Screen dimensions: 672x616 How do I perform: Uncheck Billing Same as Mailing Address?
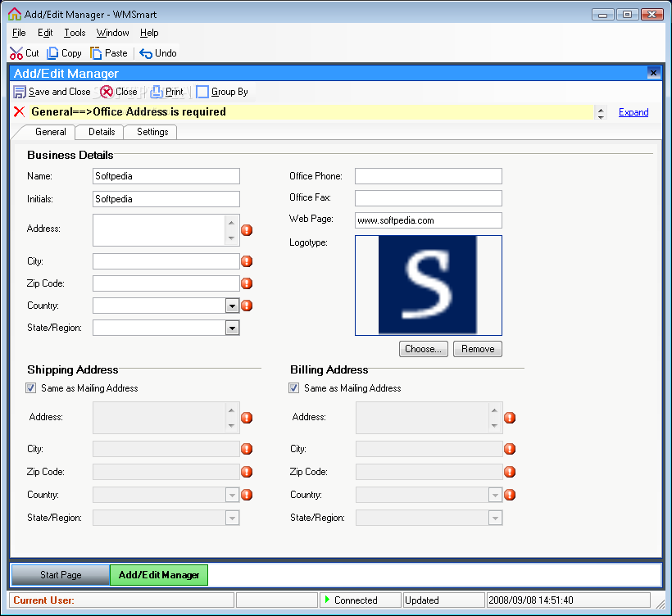click(x=293, y=388)
